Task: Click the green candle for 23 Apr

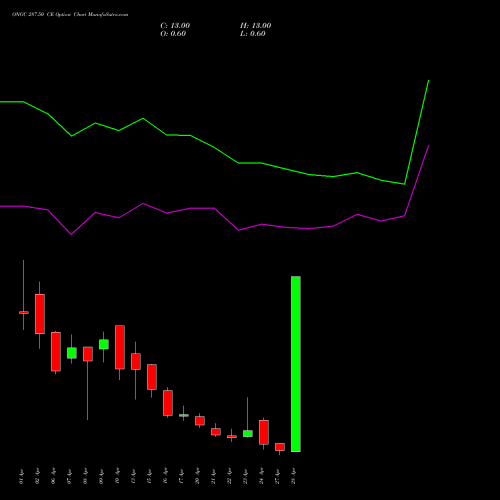Action: click(x=248, y=433)
